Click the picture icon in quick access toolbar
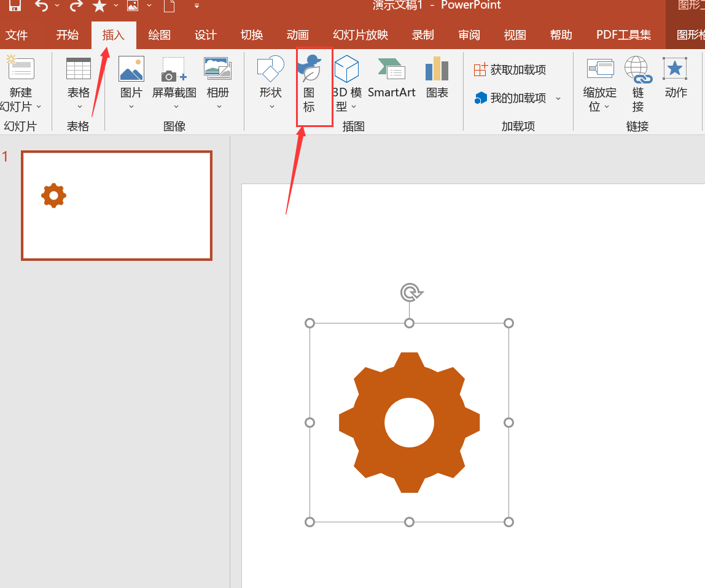The width and height of the screenshot is (705, 588). pos(133,6)
